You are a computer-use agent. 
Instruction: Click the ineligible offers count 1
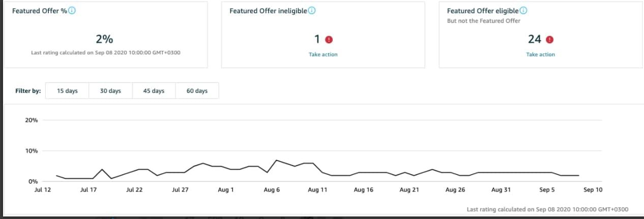tap(316, 39)
